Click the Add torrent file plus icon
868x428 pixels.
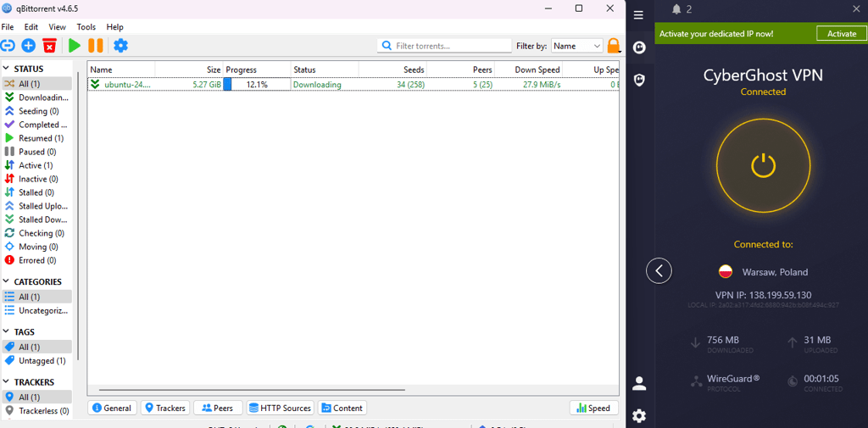click(28, 46)
